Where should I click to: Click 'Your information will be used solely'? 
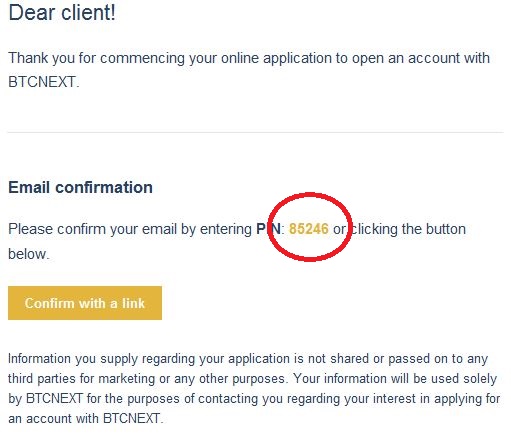click(395, 379)
